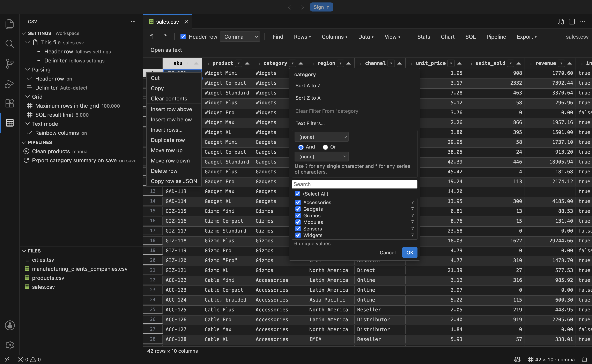Viewport: 592px width, 364px height.
Task: Click the Chart toolbar button
Action: (447, 37)
